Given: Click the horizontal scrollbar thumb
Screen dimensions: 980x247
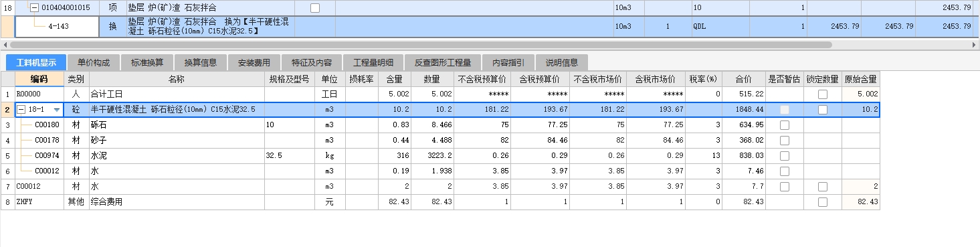Looking at the screenshot, I should (x=420, y=45).
